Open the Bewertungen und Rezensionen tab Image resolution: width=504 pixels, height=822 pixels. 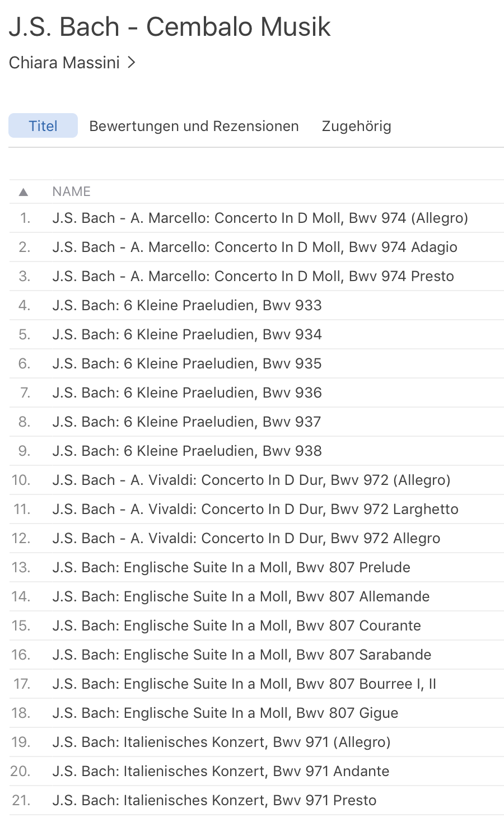(194, 126)
